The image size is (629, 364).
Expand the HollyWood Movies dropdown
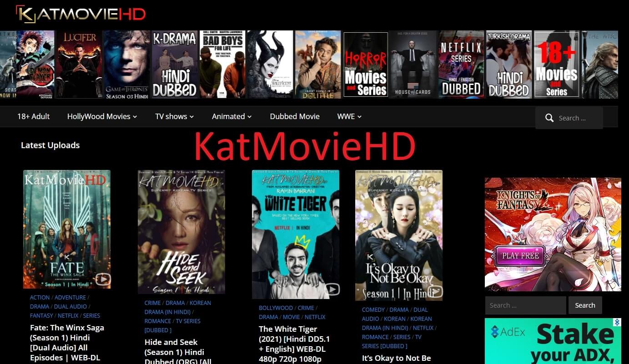point(102,116)
